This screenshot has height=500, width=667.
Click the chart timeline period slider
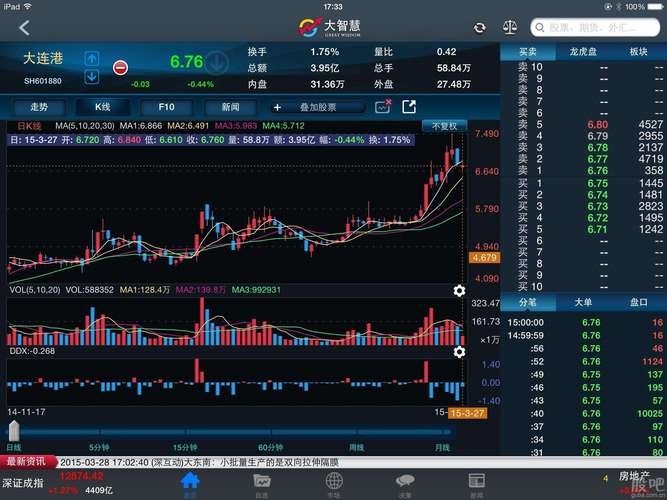coord(230,431)
